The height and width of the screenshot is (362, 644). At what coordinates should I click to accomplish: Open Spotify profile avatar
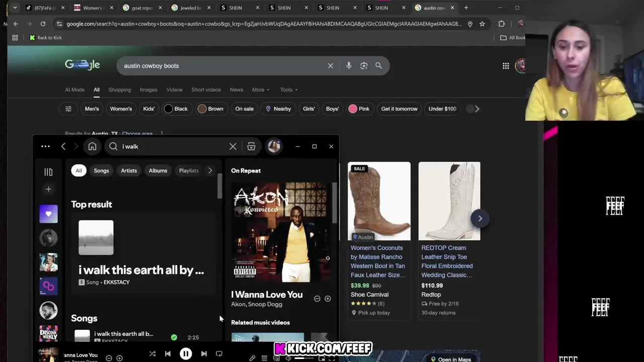coord(274,146)
